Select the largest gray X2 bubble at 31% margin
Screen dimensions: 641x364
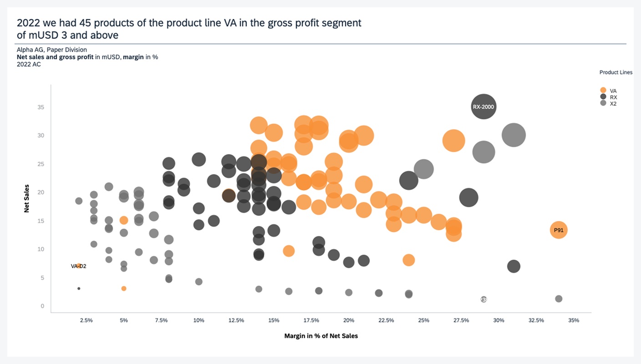click(514, 135)
